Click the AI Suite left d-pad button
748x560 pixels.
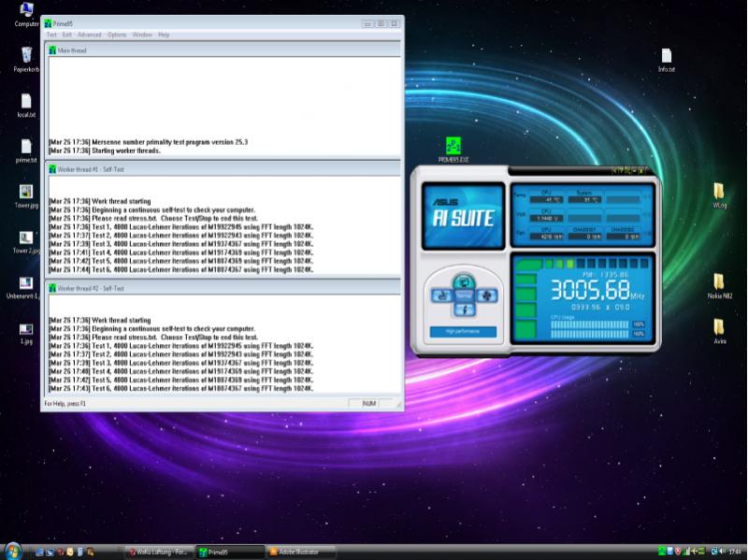pos(441,295)
